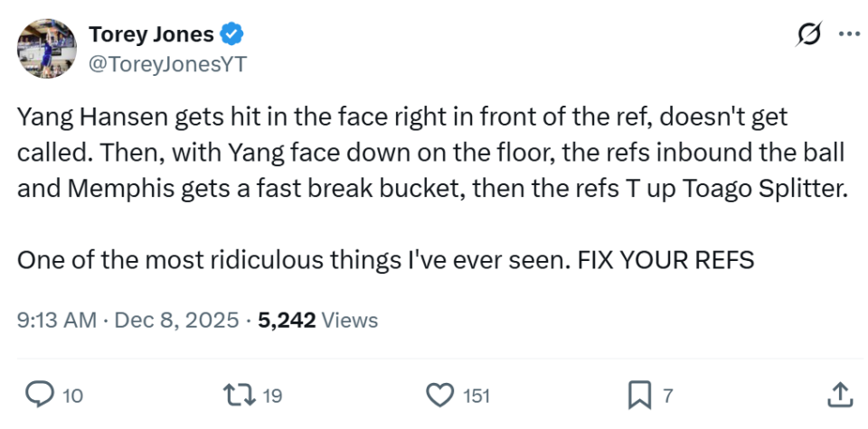
Task: Bookmark this tweet with the bookmark icon
Action: click(x=639, y=394)
